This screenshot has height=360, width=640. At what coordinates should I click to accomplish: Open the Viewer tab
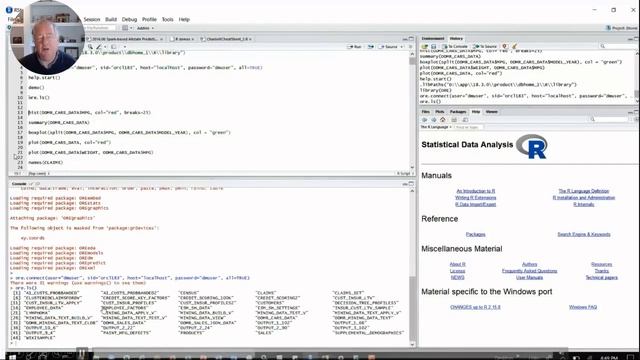(x=491, y=111)
